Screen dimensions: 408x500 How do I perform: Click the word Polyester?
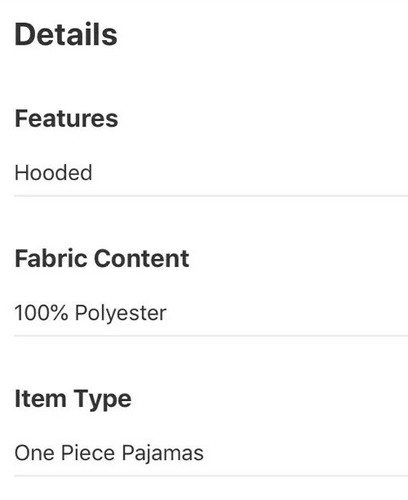coord(121,313)
